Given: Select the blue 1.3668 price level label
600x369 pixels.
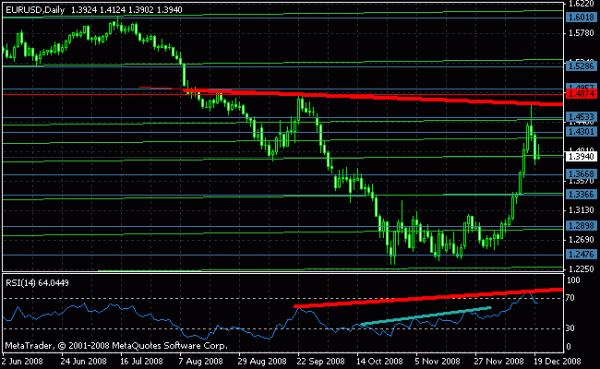Looking at the screenshot, I should (581, 174).
